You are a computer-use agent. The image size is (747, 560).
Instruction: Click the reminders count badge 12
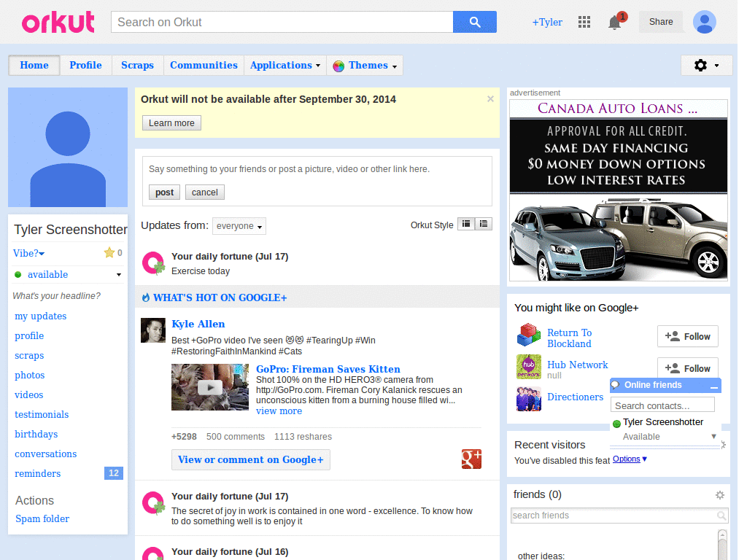click(113, 472)
